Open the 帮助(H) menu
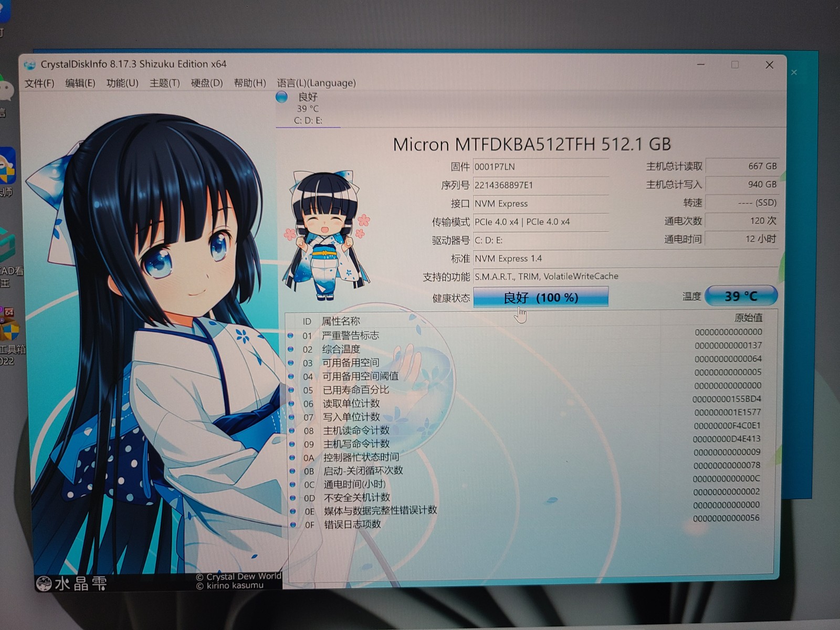 click(249, 83)
